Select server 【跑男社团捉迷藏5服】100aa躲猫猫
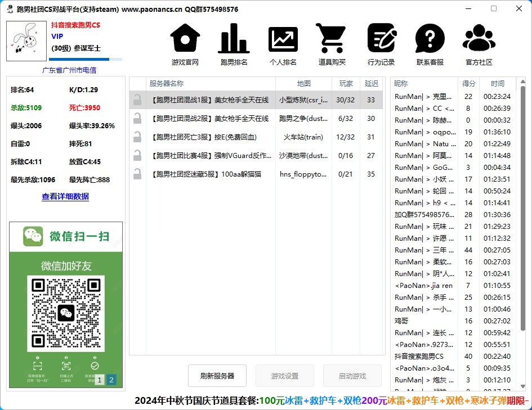The image size is (532, 410). 256,174
